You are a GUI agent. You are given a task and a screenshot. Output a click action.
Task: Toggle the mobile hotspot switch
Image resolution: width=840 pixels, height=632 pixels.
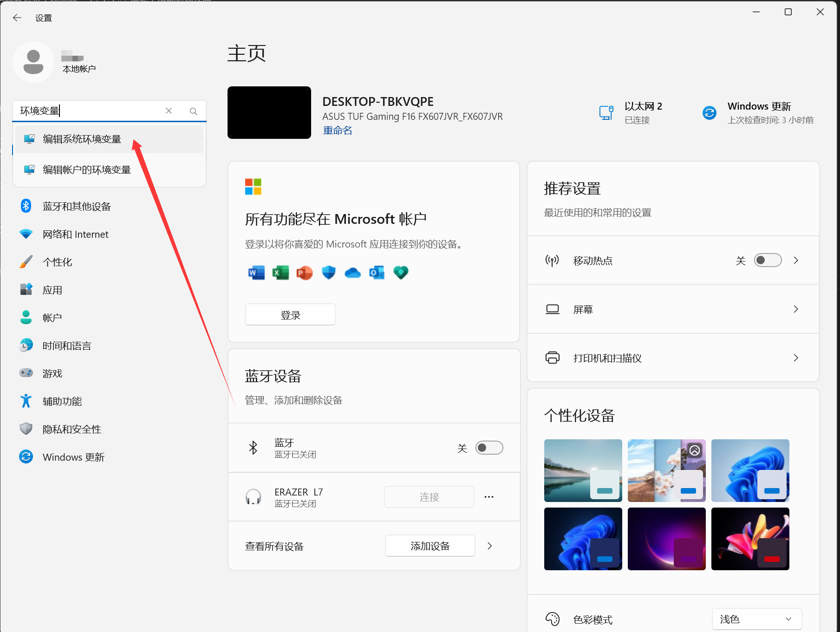767,261
